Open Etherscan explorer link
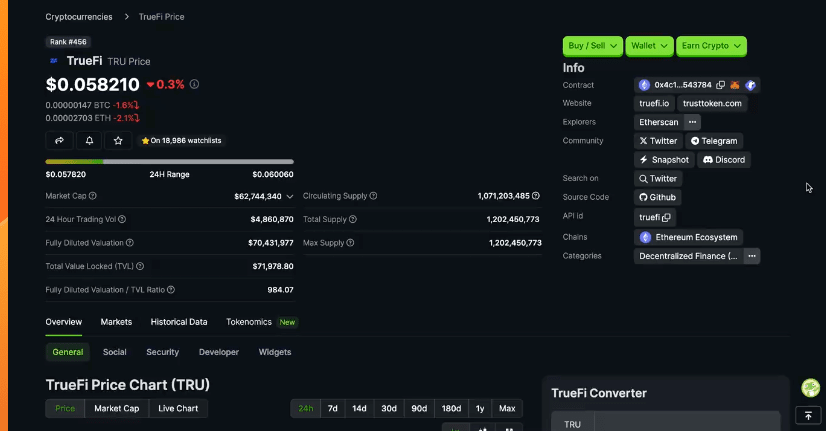The width and height of the screenshot is (826, 431). [x=659, y=122]
